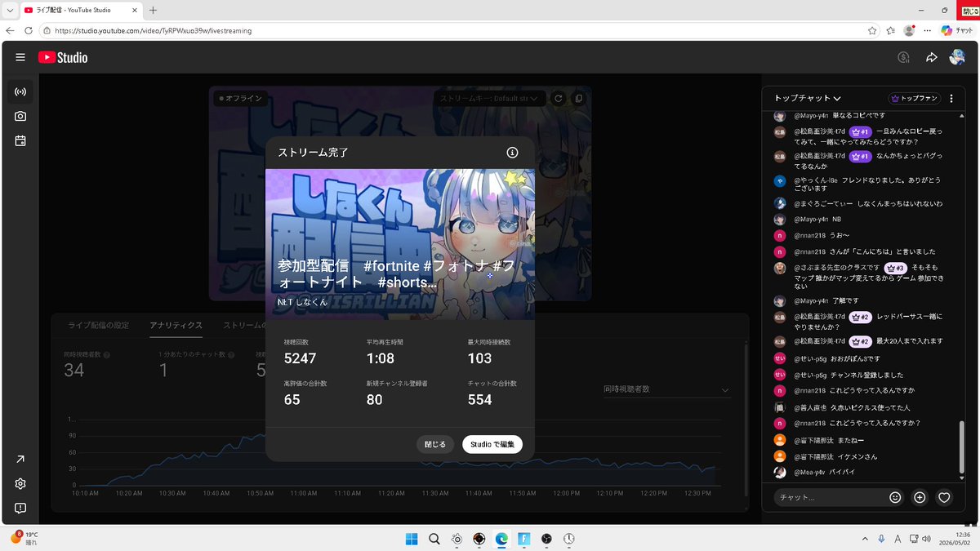Click the Studio で編集 button
The image size is (980, 551).
[x=492, y=444]
